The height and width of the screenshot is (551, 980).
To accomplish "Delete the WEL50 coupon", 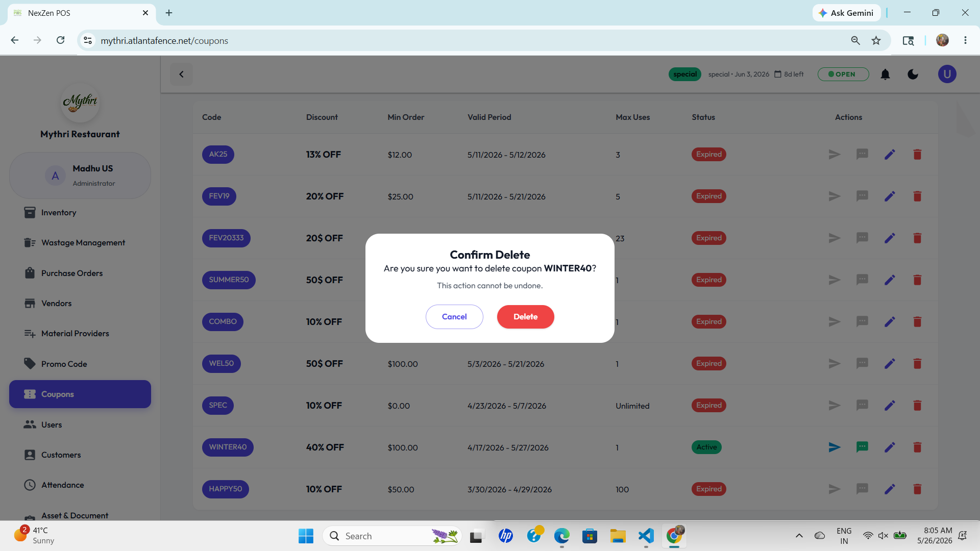I will [x=917, y=364].
